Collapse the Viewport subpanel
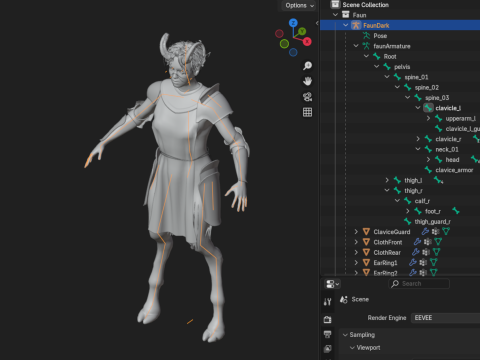Viewport: 480px width, 360px height. click(352, 348)
